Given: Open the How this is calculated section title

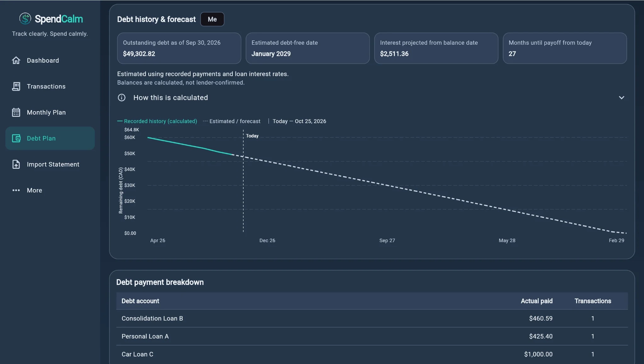Looking at the screenshot, I should [170, 98].
